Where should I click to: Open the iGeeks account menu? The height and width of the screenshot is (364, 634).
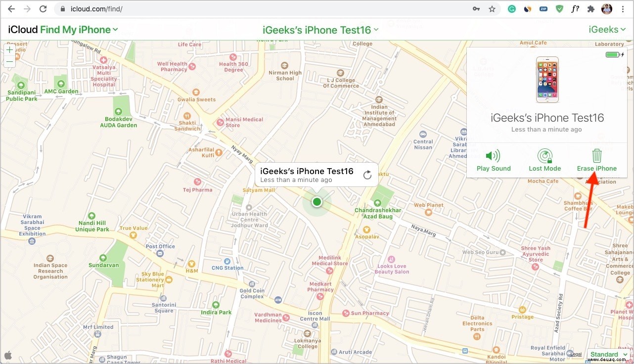click(x=607, y=30)
